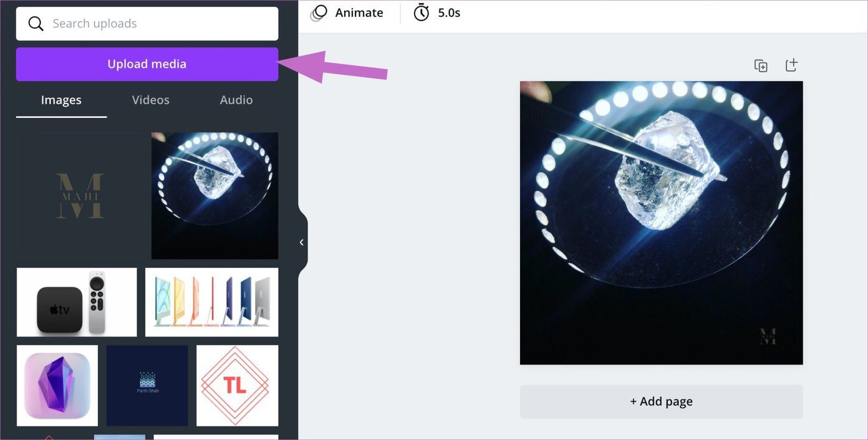Select the red TL logo thumbnail

238,386
